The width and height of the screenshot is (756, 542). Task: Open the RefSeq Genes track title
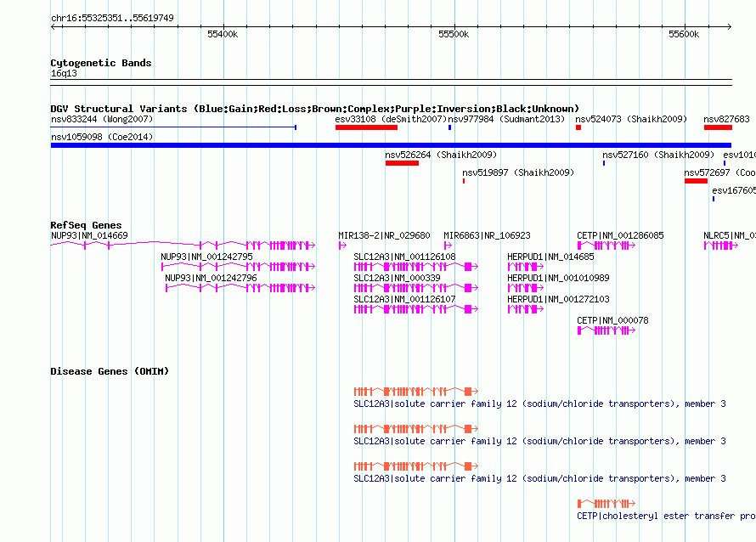tap(86, 225)
